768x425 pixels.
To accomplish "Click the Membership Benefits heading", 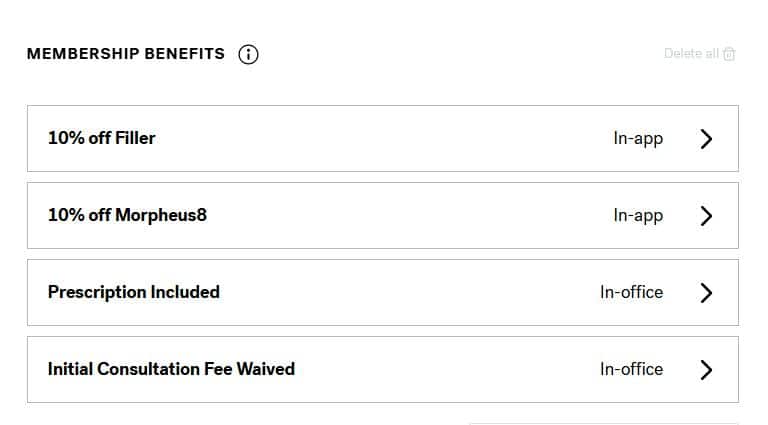I will pos(126,54).
